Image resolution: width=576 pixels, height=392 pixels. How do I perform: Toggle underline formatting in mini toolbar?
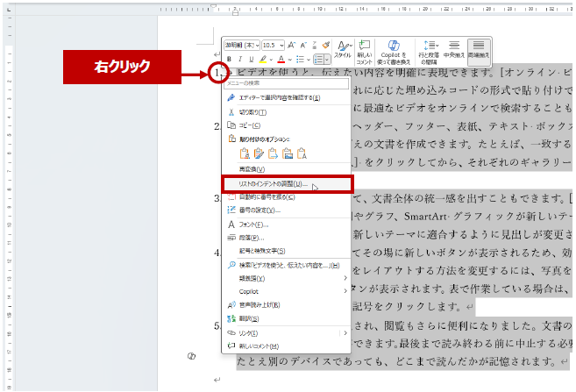pyautogui.click(x=251, y=60)
